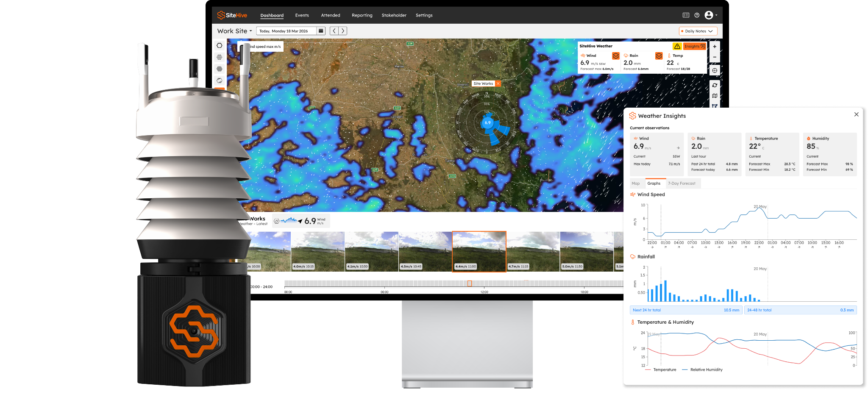Toggle the Relative Humidity legend entry
This screenshot has width=868, height=411.
(702, 370)
